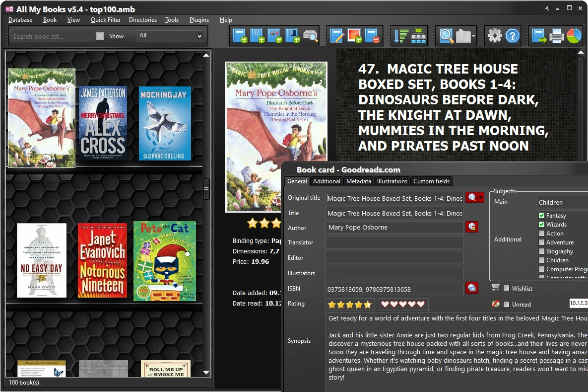The image size is (588, 392).
Task: Select the Alex Cross book cover on the shelf
Action: pos(103,123)
